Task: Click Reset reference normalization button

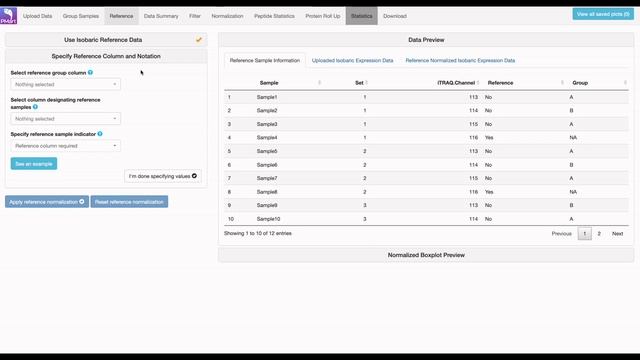Action: [x=129, y=202]
